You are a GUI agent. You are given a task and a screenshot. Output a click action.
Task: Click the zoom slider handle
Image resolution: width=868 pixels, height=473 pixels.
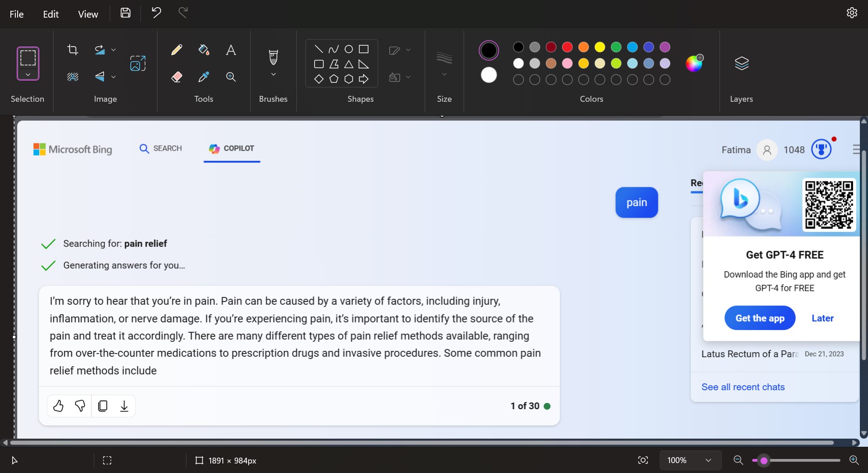(x=764, y=460)
